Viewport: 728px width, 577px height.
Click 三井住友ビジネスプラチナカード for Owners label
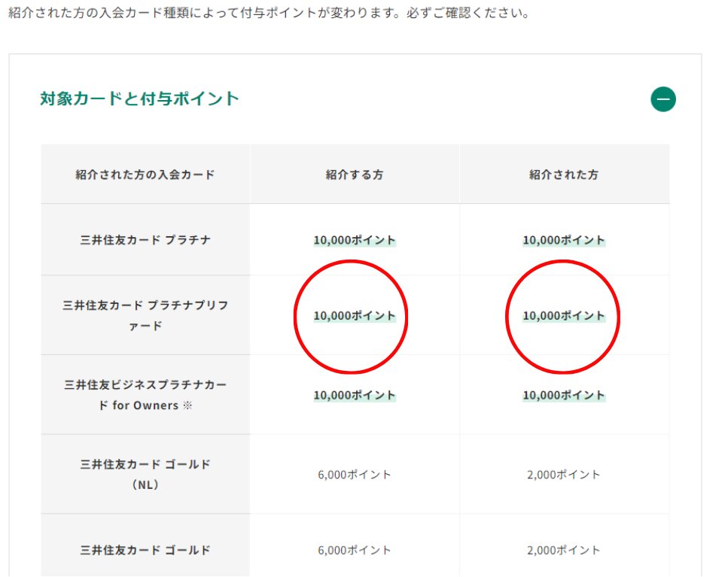(145, 395)
